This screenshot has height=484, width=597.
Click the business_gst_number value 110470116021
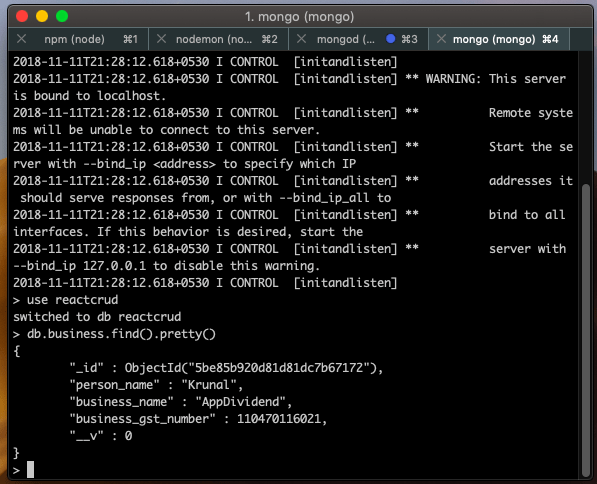[279, 419]
